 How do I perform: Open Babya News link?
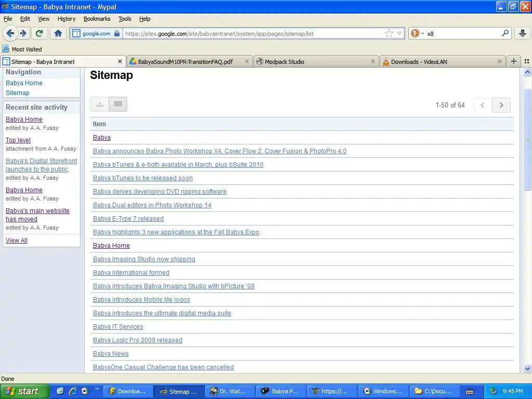111,354
